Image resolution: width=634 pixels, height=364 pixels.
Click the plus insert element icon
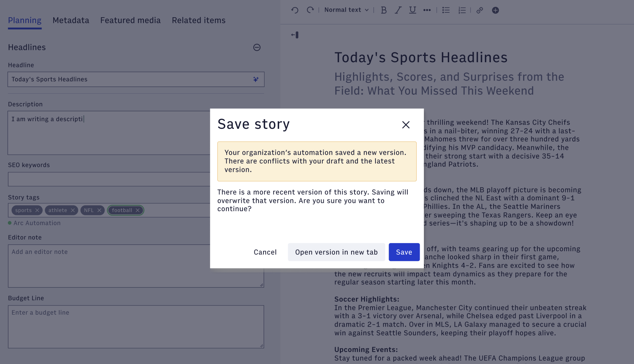495,10
